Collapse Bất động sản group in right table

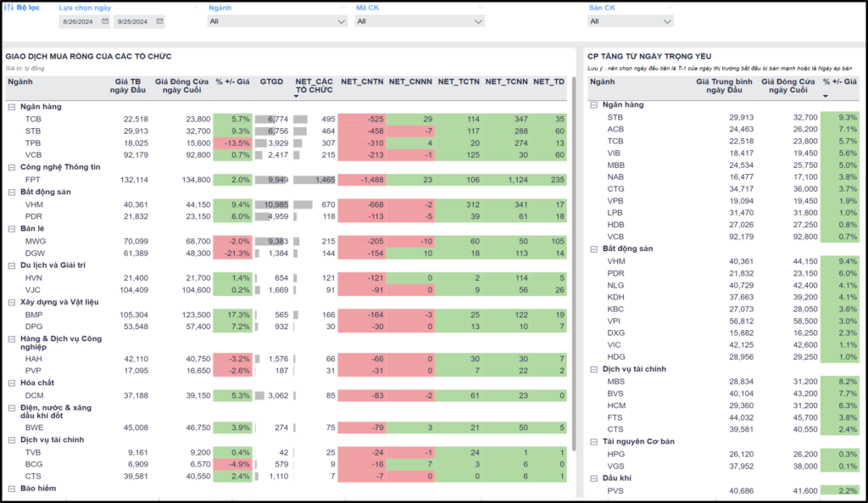593,249
